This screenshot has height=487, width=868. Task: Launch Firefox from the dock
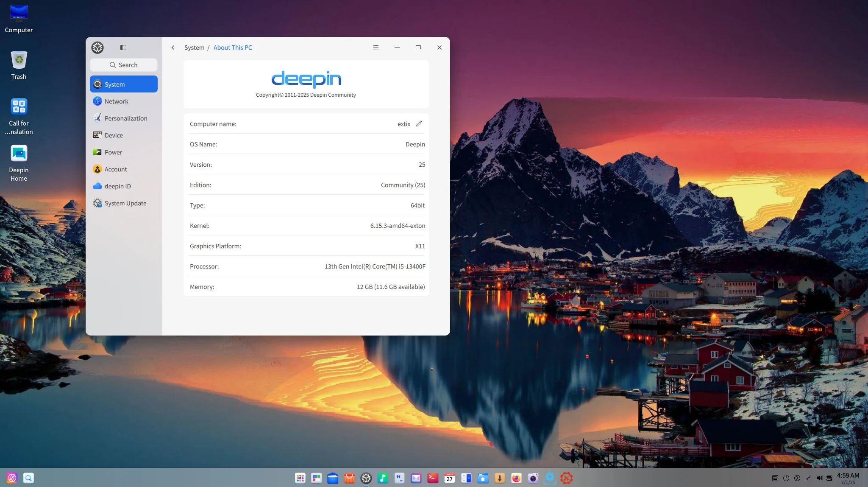click(516, 478)
